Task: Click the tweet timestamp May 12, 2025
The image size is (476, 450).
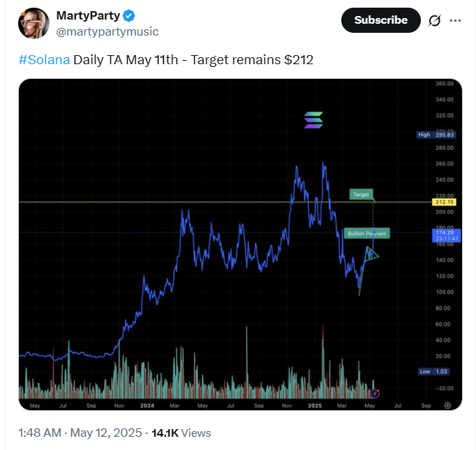Action: pos(106,433)
